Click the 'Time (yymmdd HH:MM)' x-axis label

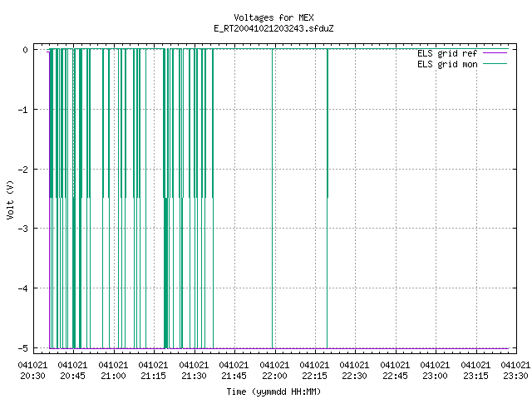tap(273, 392)
